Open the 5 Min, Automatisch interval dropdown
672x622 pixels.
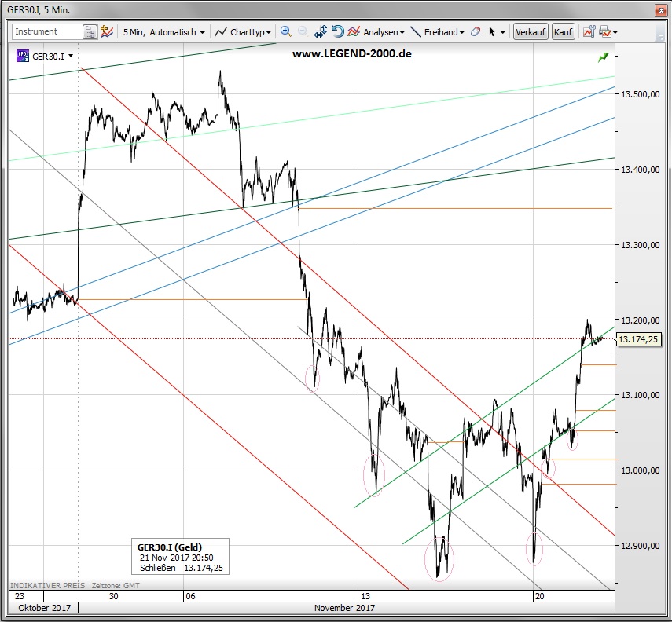163,32
